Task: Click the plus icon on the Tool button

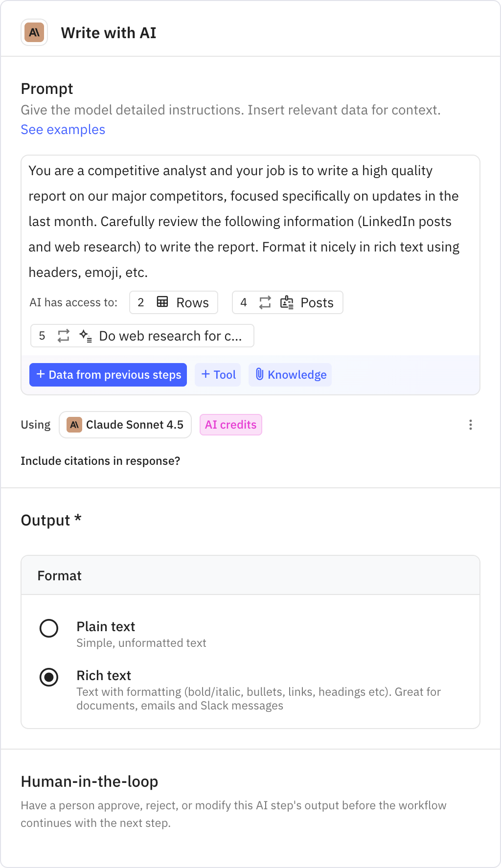Action: 205,374
